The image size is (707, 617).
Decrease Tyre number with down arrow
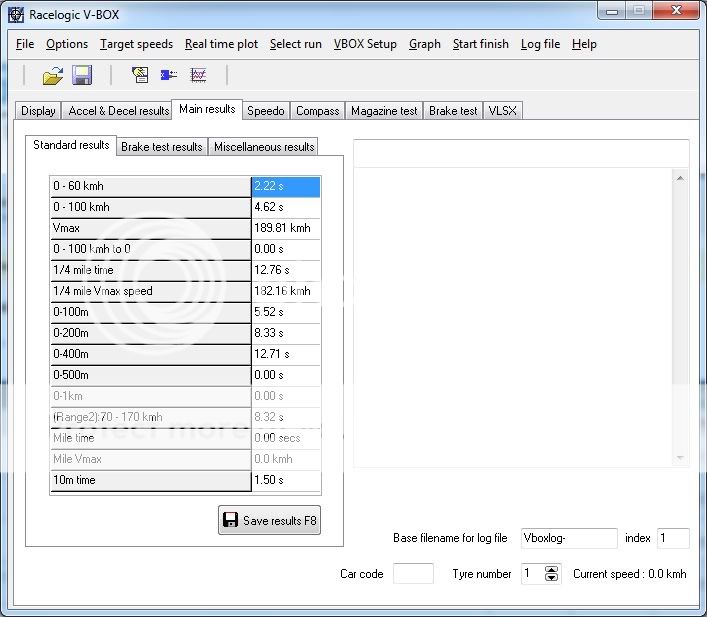[551, 578]
